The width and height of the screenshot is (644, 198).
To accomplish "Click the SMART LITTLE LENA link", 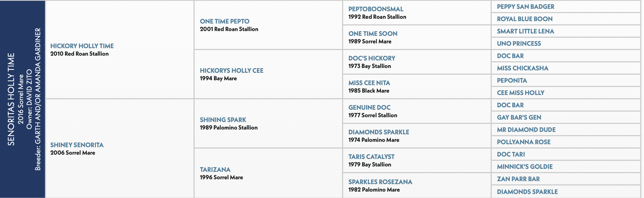I will 525,31.
